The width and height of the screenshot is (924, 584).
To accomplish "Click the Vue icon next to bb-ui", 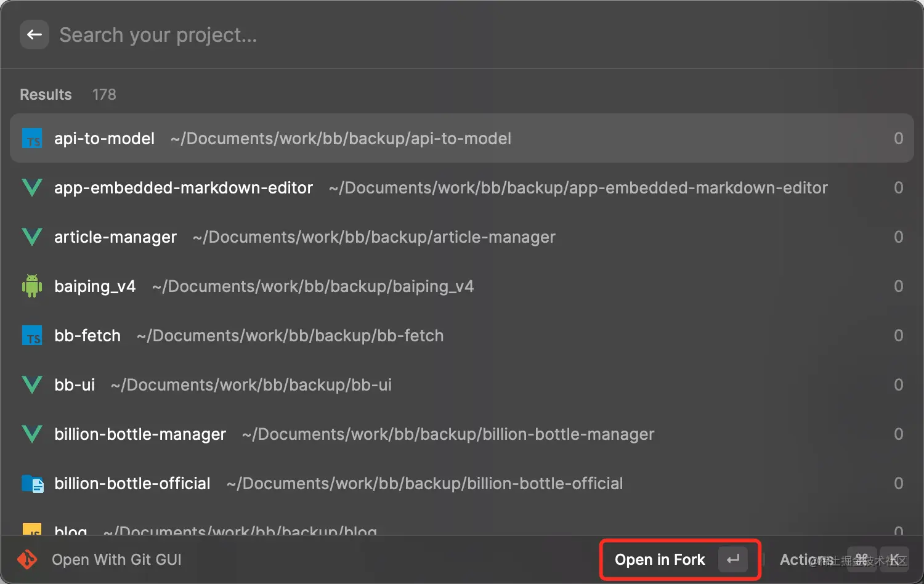I will [32, 385].
